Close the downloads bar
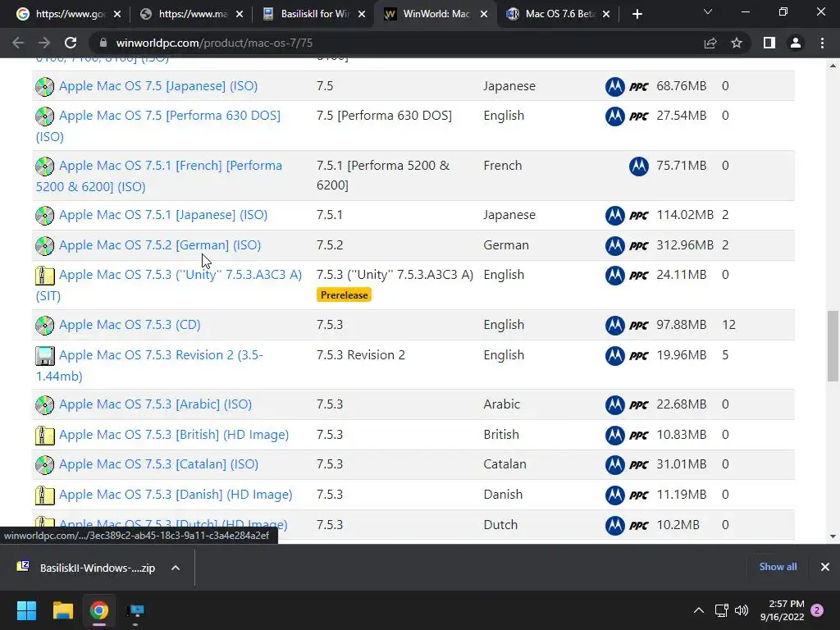The height and width of the screenshot is (630, 840). click(x=825, y=567)
